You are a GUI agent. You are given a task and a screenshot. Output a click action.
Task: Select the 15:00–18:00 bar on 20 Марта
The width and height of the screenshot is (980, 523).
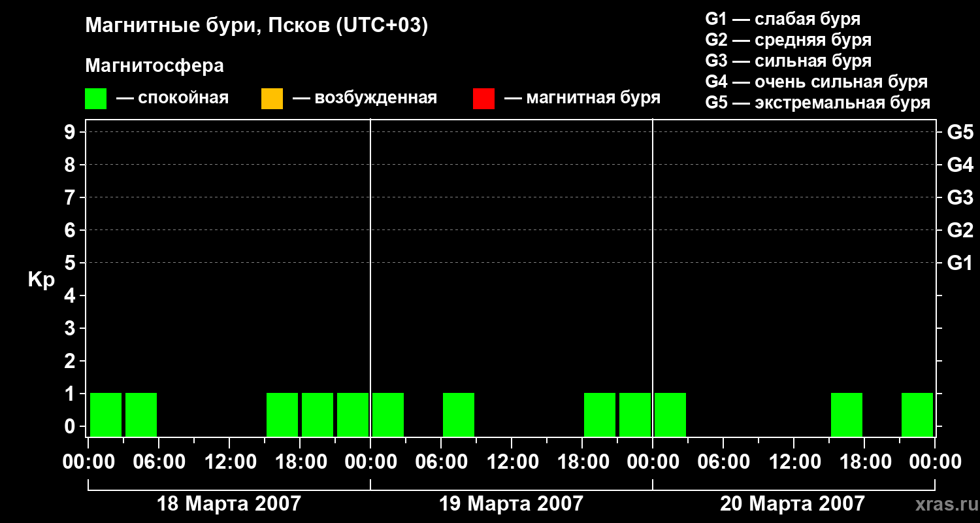847,414
